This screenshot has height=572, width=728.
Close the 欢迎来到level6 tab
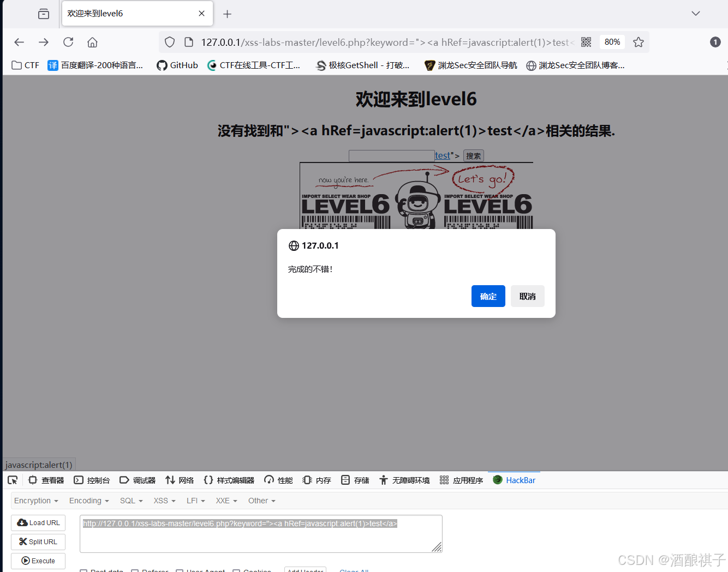(202, 14)
